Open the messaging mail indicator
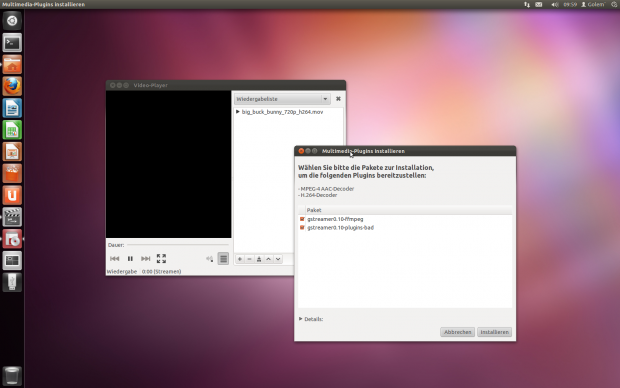Viewport: 620px width, 388px height. click(x=539, y=4)
